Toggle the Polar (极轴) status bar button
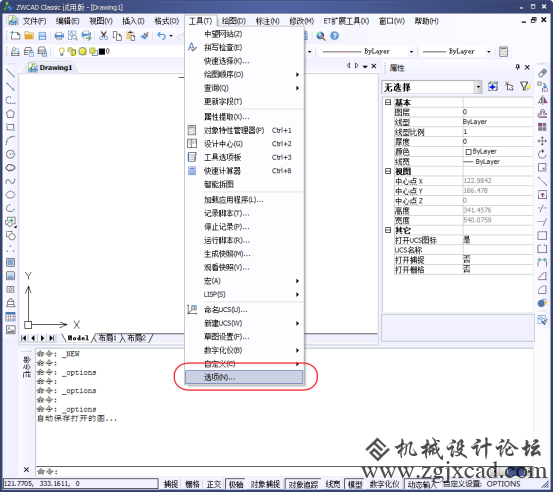The width and height of the screenshot is (554, 492). click(236, 484)
